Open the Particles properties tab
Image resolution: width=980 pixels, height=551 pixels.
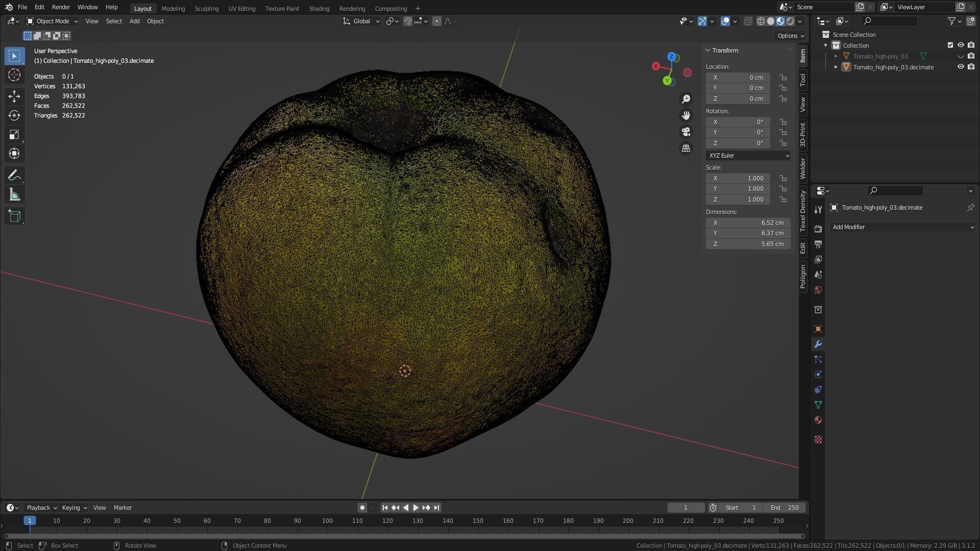(818, 359)
